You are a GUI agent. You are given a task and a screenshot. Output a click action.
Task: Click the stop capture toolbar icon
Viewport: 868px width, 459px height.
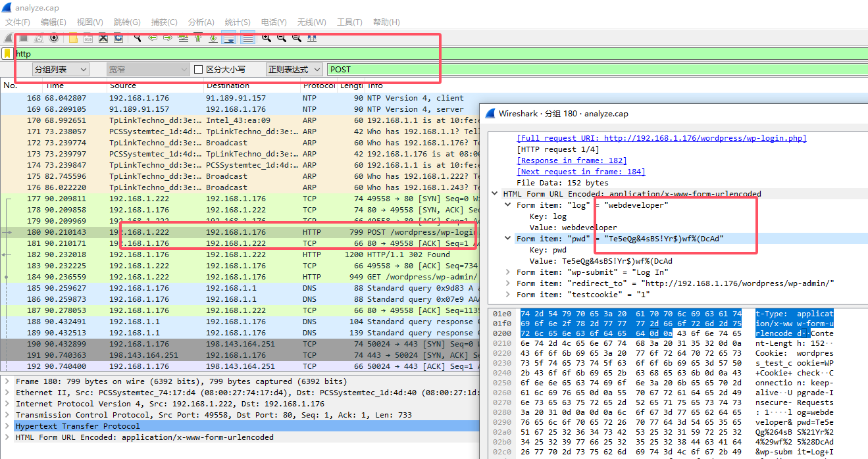coord(23,38)
